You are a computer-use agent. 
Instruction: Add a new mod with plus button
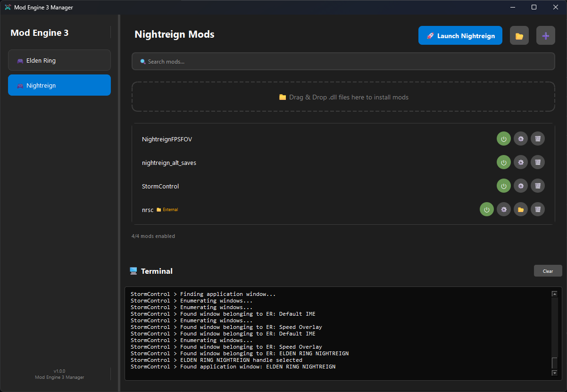[546, 35]
